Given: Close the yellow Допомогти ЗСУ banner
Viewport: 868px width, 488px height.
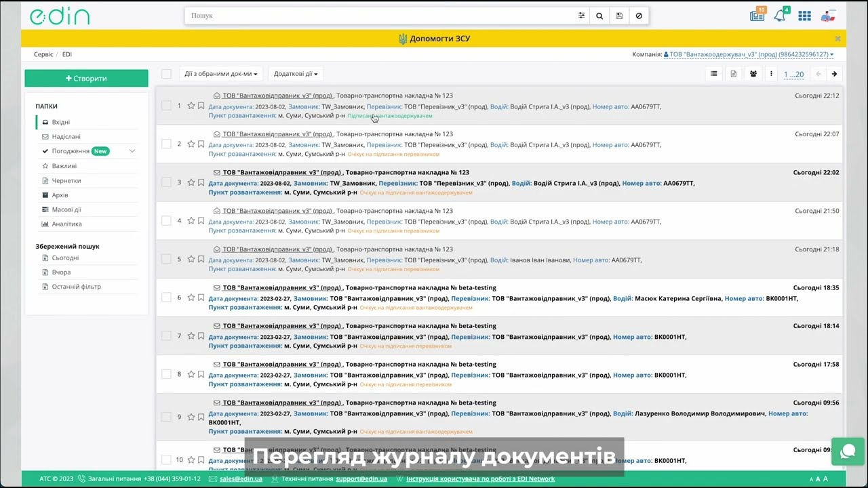Looking at the screenshot, I should [x=837, y=39].
